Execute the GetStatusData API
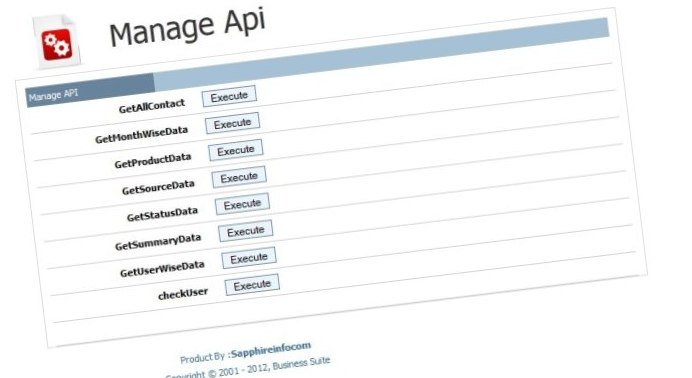The height and width of the screenshot is (378, 692). tap(242, 204)
